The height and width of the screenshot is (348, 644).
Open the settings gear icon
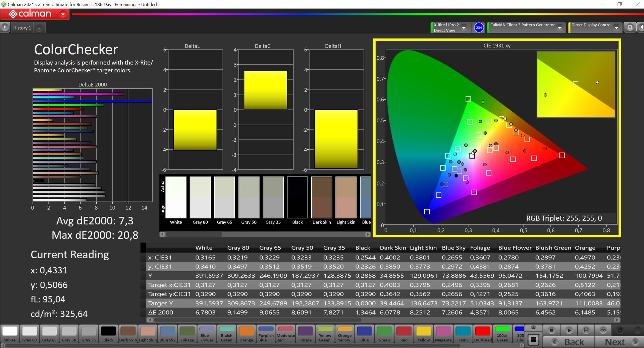[630, 27]
